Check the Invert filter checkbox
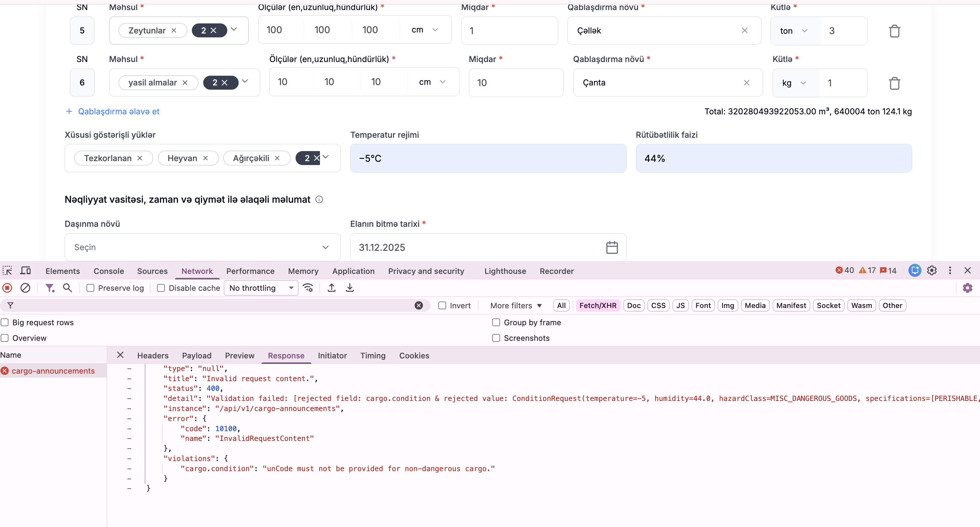This screenshot has width=980, height=527. 442,305
